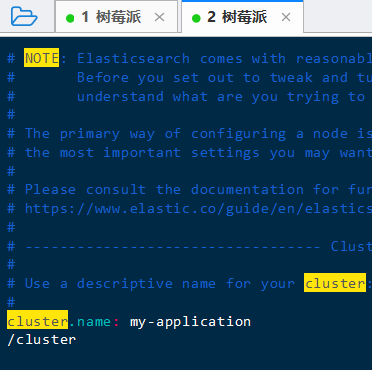The width and height of the screenshot is (372, 370).
Task: Click the elastic.co guide URL line
Action: [189, 209]
